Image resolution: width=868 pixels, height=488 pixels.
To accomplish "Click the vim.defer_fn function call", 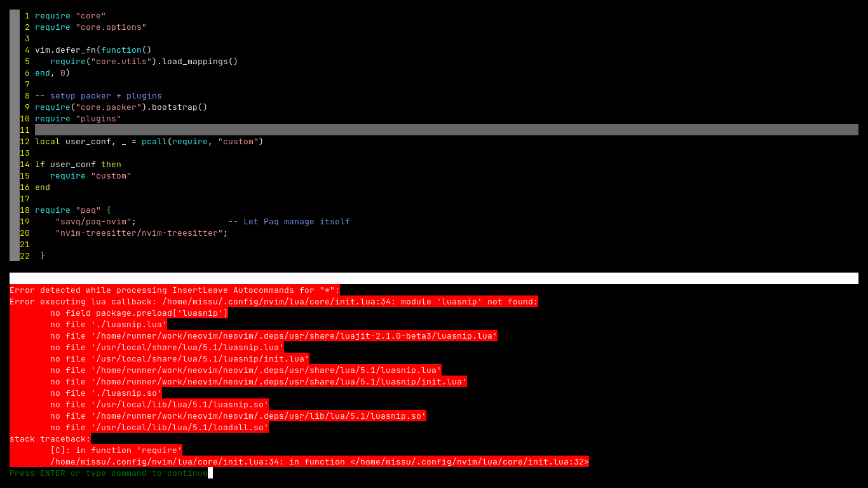I will [70, 50].
